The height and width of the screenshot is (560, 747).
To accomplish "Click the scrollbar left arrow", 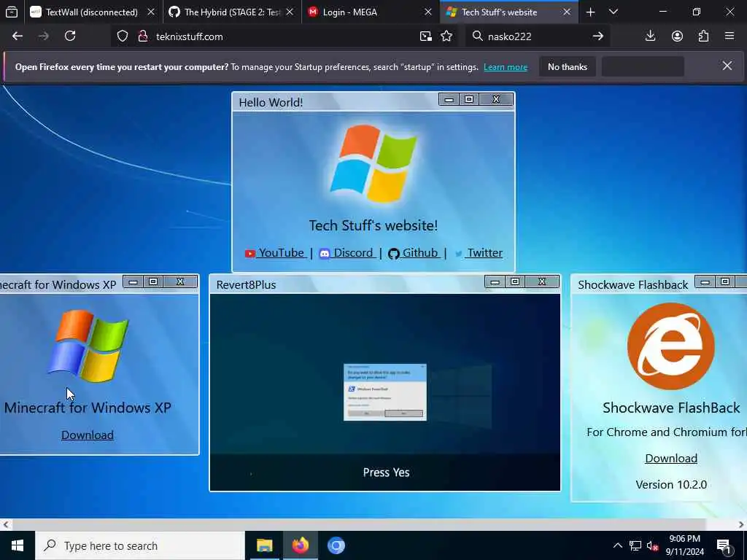I will (6, 524).
